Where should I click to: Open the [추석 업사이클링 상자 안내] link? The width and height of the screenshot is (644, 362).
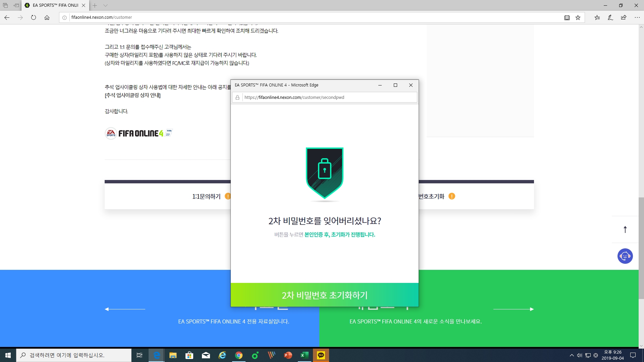(132, 95)
